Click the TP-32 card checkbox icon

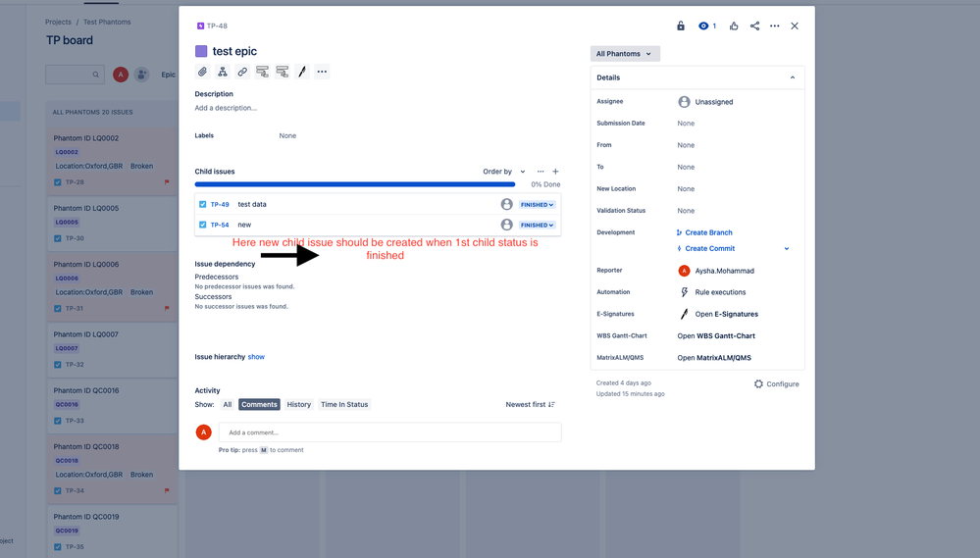click(58, 365)
